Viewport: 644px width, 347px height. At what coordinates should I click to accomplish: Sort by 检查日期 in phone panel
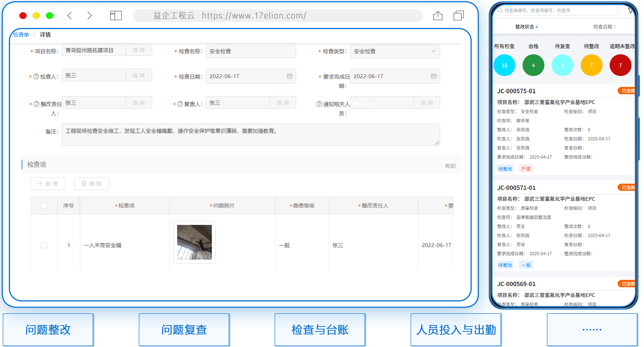pyautogui.click(x=604, y=27)
